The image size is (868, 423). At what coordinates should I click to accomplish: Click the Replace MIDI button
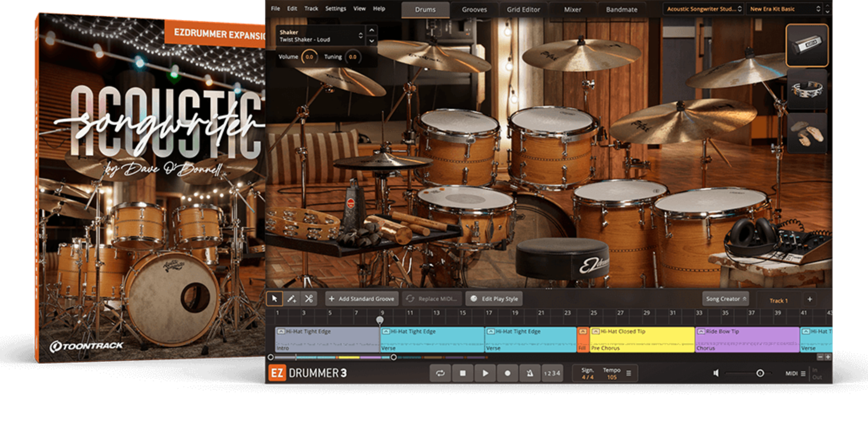[x=432, y=299]
